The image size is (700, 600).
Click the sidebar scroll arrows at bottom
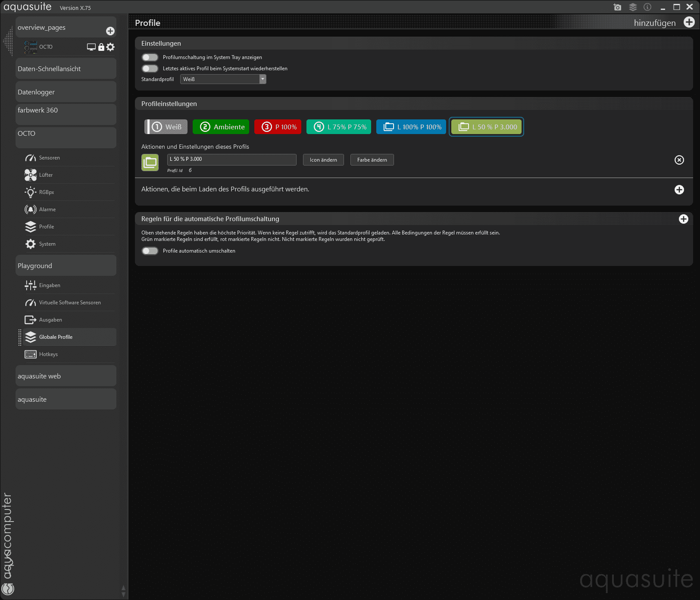pyautogui.click(x=124, y=591)
